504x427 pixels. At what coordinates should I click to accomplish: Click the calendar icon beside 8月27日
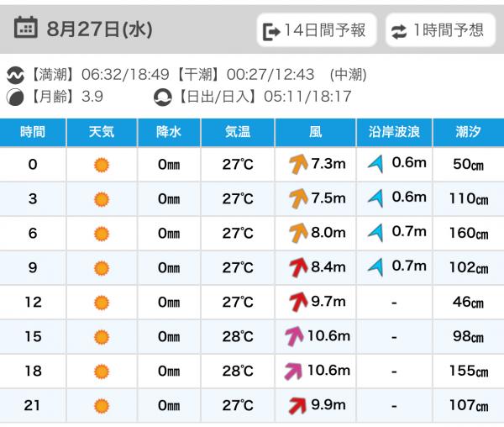26,27
